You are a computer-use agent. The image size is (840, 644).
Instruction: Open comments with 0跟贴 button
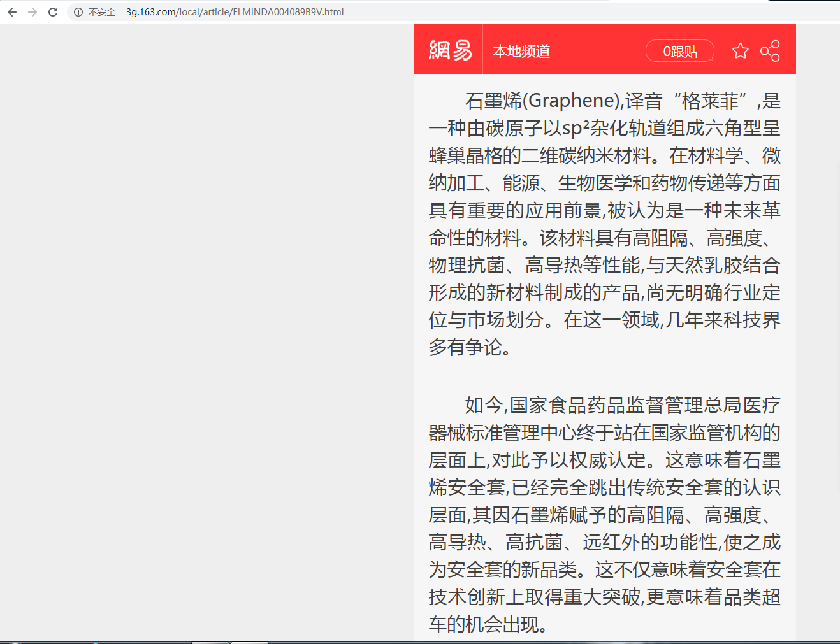(x=679, y=51)
